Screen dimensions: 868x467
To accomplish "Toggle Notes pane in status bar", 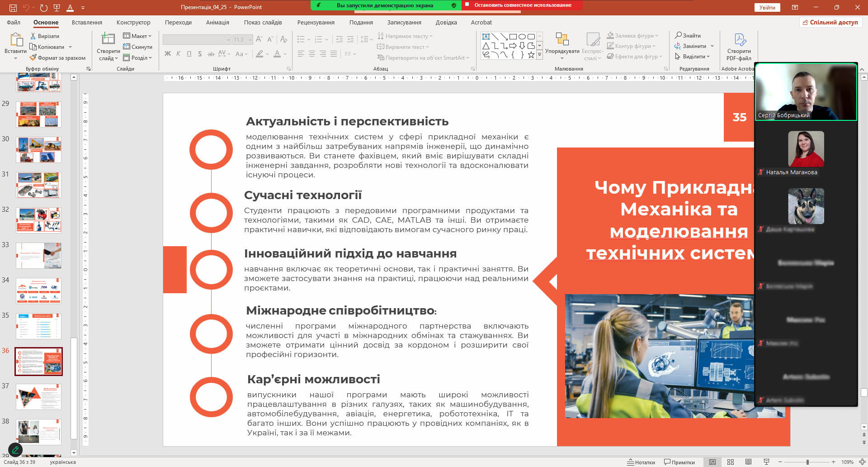I will (641, 462).
